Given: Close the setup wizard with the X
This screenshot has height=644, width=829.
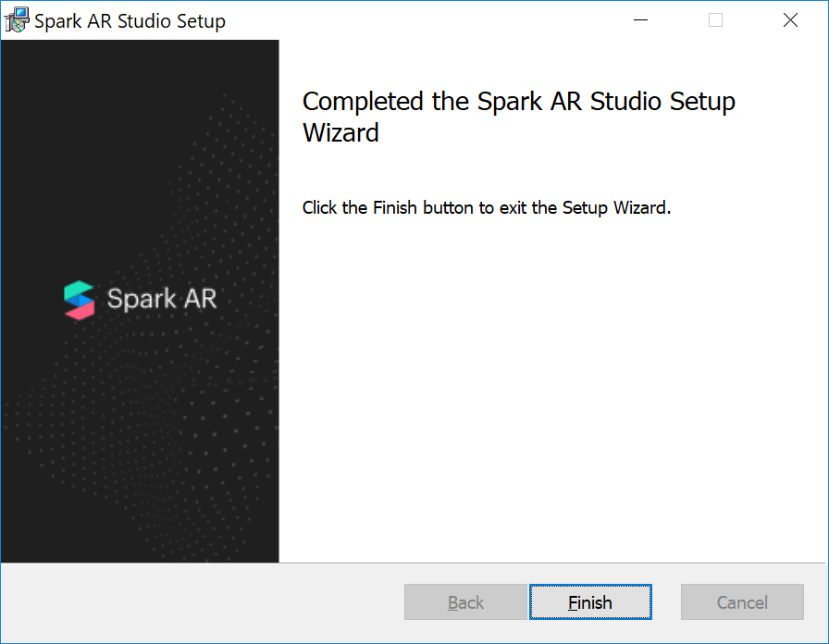Looking at the screenshot, I should tap(790, 20).
